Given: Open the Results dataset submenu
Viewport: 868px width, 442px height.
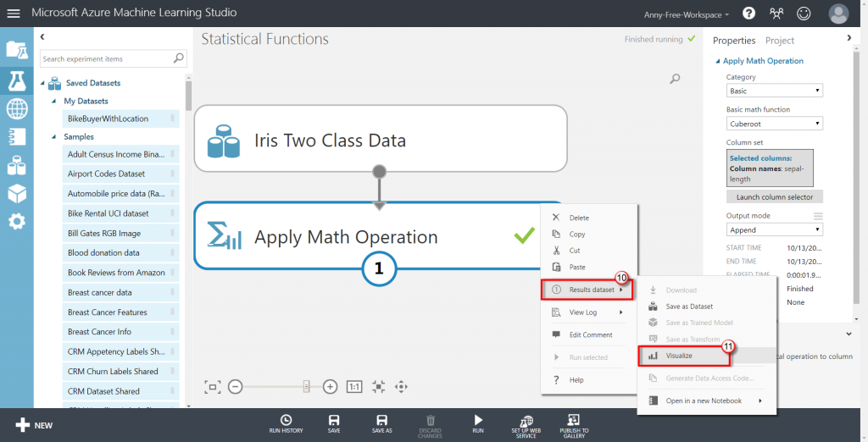Looking at the screenshot, I should [587, 290].
